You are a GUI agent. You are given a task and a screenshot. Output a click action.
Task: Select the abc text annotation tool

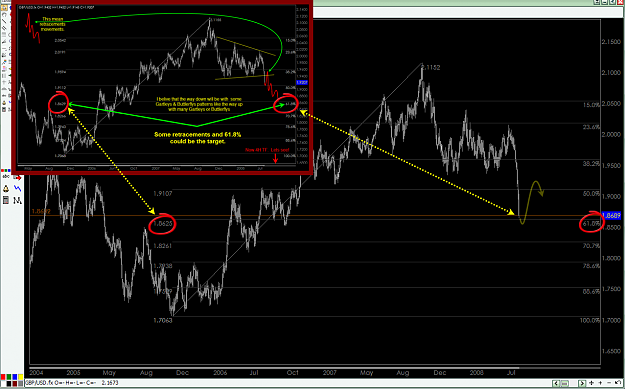[x=6, y=177]
